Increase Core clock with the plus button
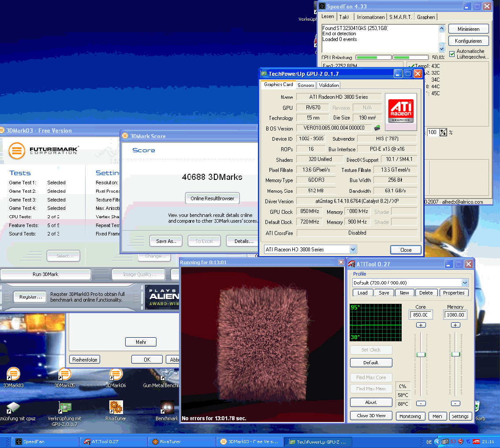The width and height of the screenshot is (500, 448). click(421, 325)
